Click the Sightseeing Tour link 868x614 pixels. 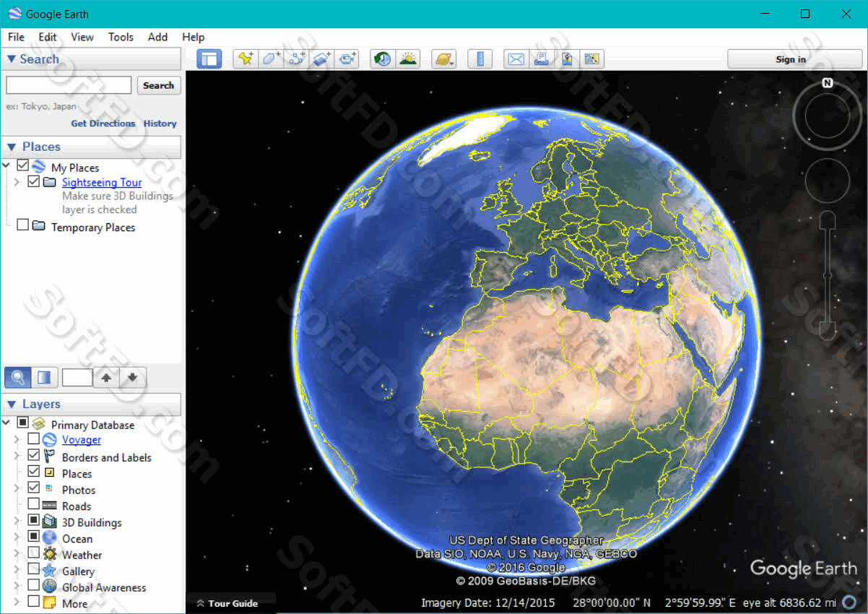(102, 183)
